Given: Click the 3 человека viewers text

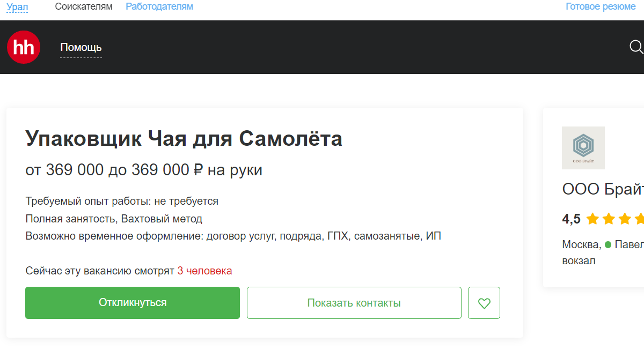Looking at the screenshot, I should (x=205, y=271).
